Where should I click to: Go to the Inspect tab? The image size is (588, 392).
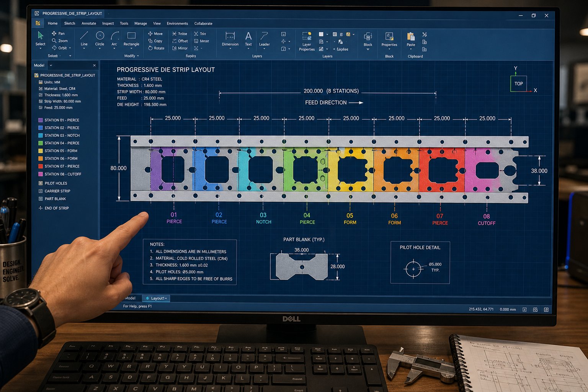click(x=108, y=23)
